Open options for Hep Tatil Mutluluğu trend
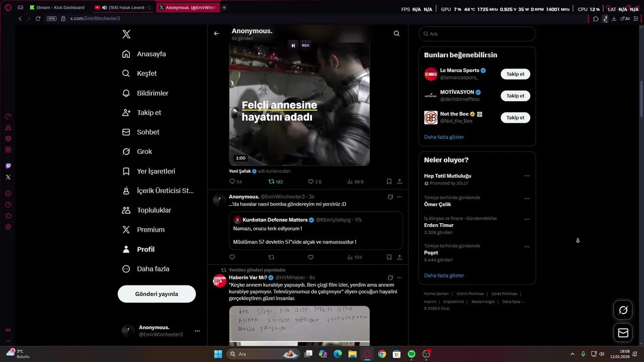The height and width of the screenshot is (362, 644). point(527,176)
